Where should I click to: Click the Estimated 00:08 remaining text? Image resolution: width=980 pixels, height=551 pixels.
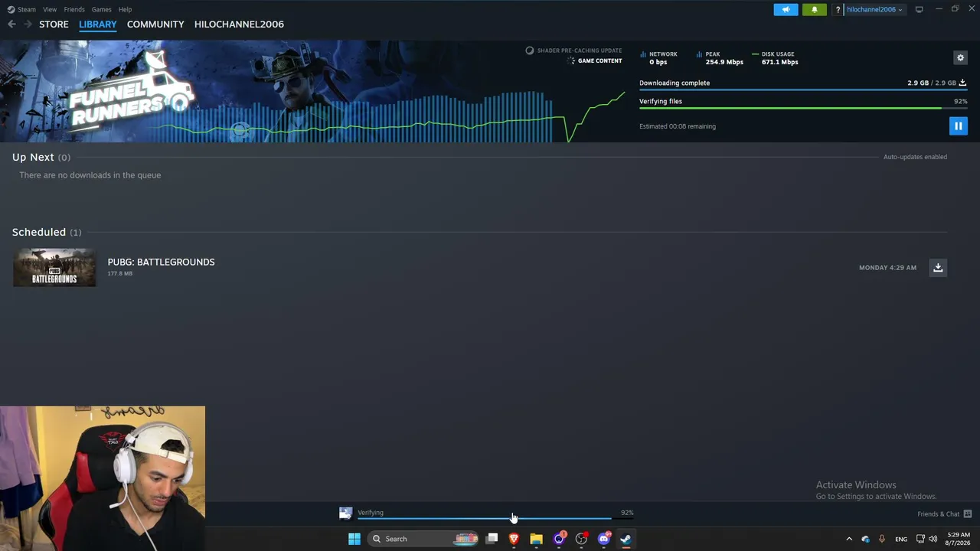click(x=678, y=126)
